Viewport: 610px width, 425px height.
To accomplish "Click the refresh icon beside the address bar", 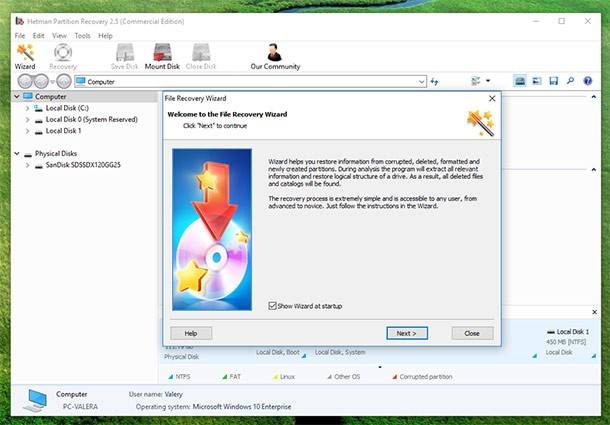I will point(435,81).
